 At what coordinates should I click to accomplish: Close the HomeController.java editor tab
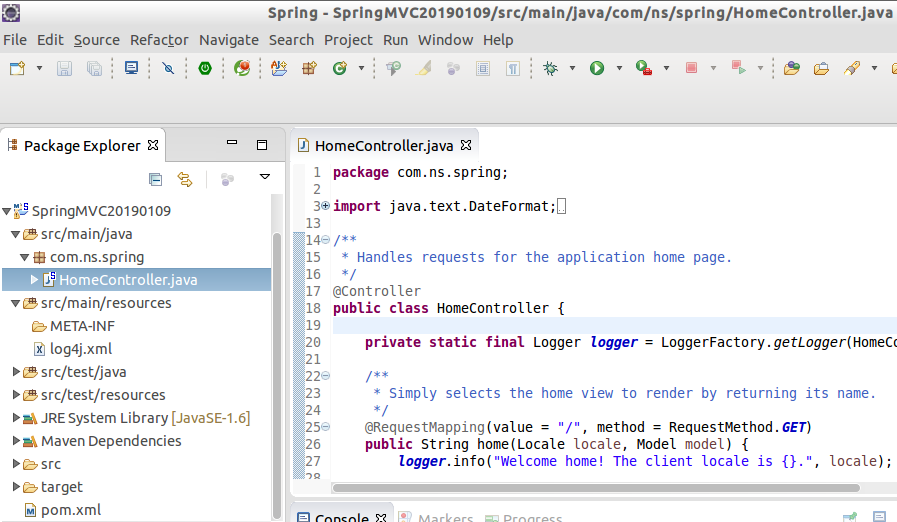[466, 145]
